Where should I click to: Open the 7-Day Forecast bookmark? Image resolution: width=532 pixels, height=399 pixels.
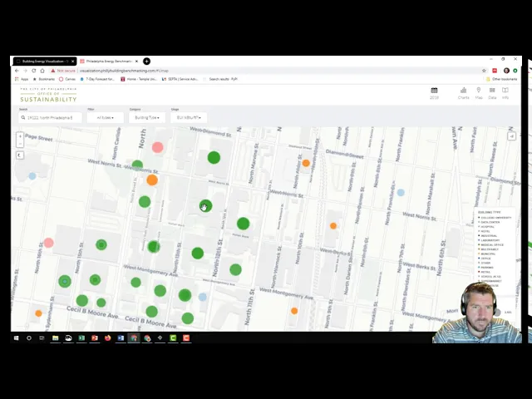point(97,79)
